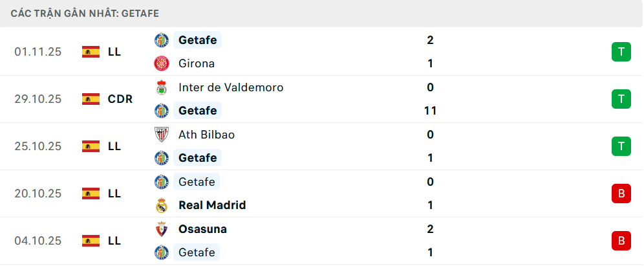
Task: Open the Real Madrid team link
Action: [212, 205]
